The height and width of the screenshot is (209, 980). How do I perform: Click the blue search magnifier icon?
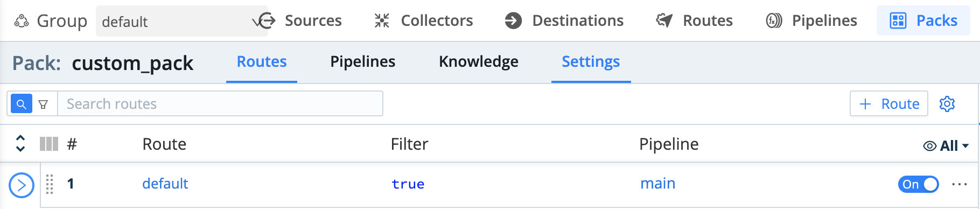click(22, 104)
